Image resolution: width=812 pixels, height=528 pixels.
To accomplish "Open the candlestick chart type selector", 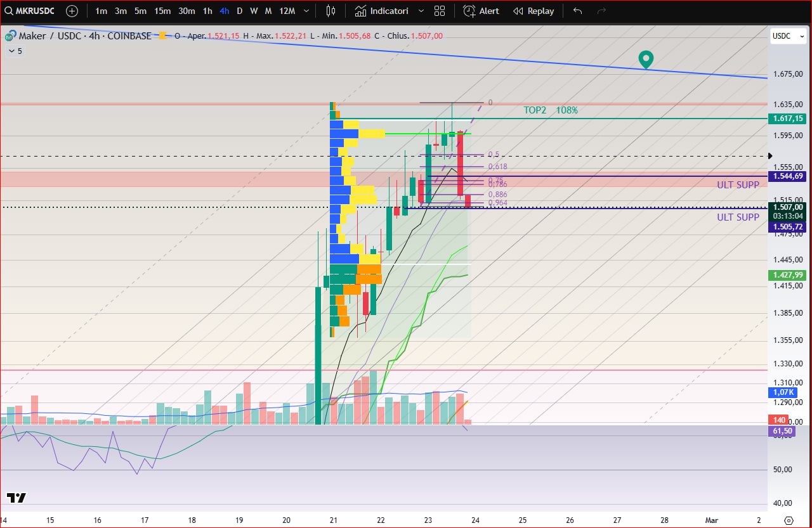I will coord(330,11).
